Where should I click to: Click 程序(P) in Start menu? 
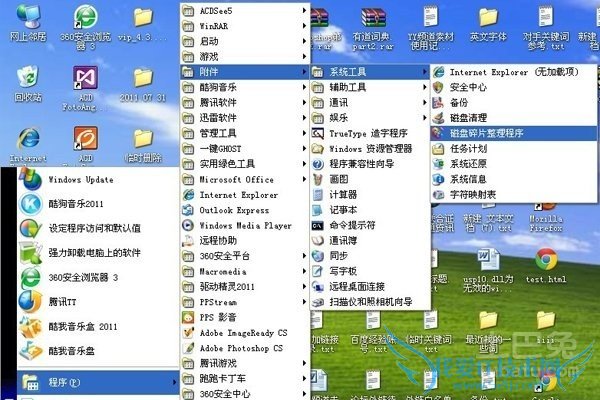coord(98,382)
